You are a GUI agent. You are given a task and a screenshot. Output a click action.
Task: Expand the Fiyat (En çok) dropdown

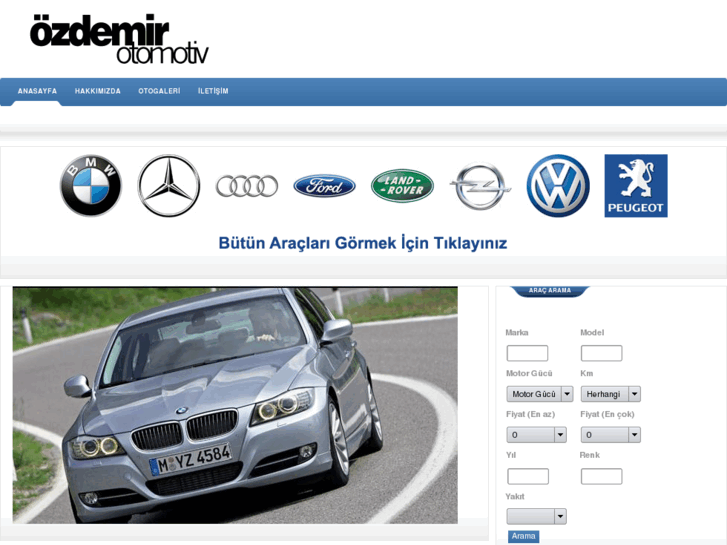coord(611,435)
